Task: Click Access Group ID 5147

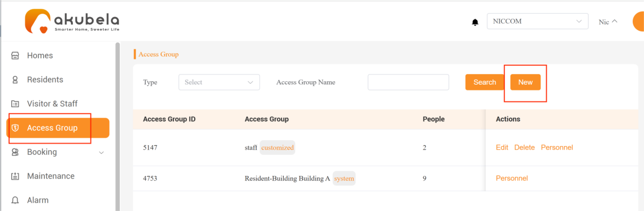Action: tap(151, 148)
